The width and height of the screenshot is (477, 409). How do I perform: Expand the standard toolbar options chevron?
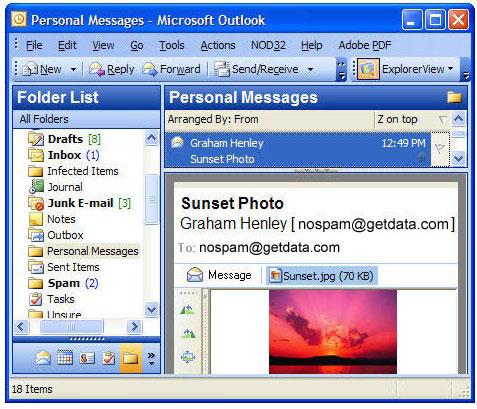pos(342,70)
